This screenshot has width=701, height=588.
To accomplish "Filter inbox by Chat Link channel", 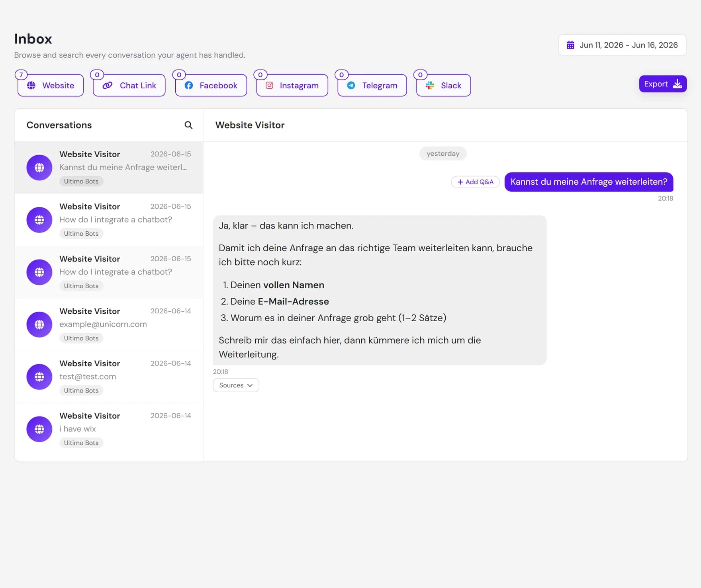I will (129, 85).
